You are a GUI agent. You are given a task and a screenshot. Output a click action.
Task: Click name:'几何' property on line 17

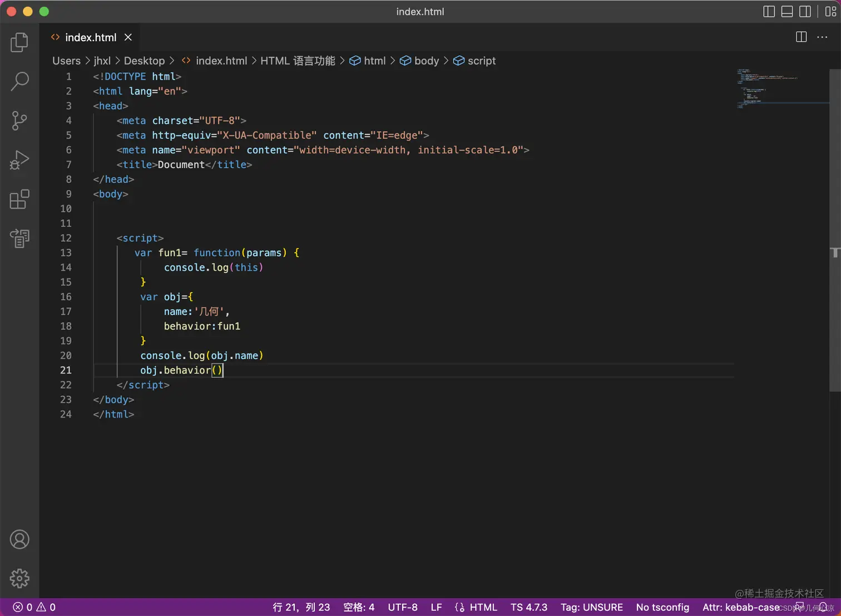pyautogui.click(x=197, y=311)
